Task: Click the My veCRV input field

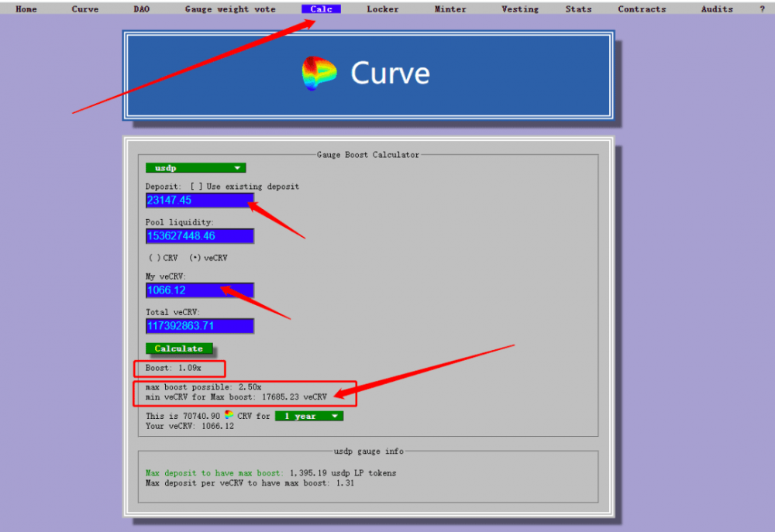Action: tap(200, 290)
